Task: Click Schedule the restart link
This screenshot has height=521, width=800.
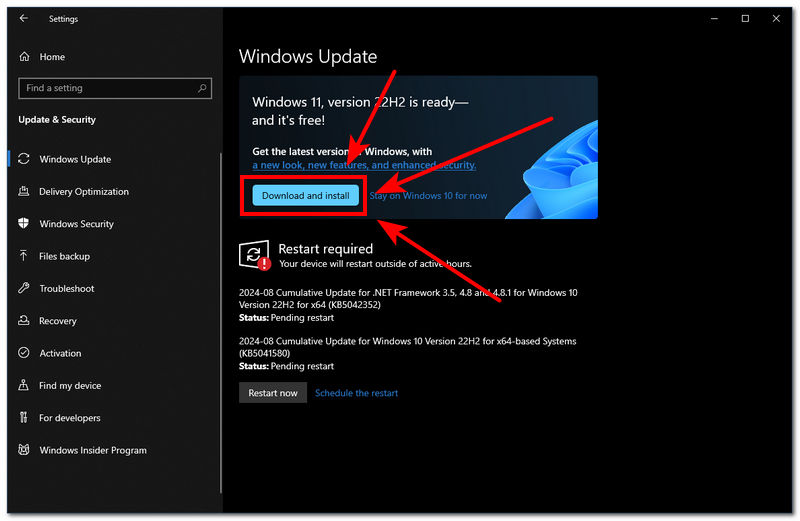Action: pos(356,393)
